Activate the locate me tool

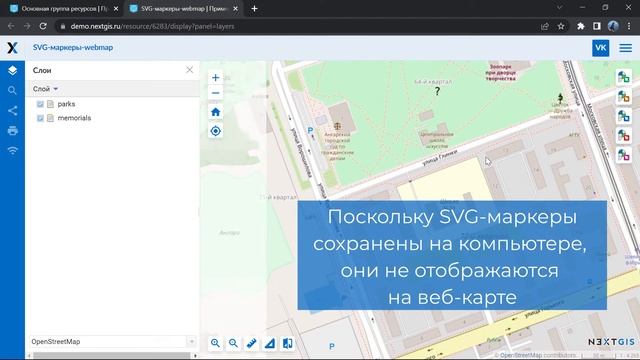click(216, 131)
